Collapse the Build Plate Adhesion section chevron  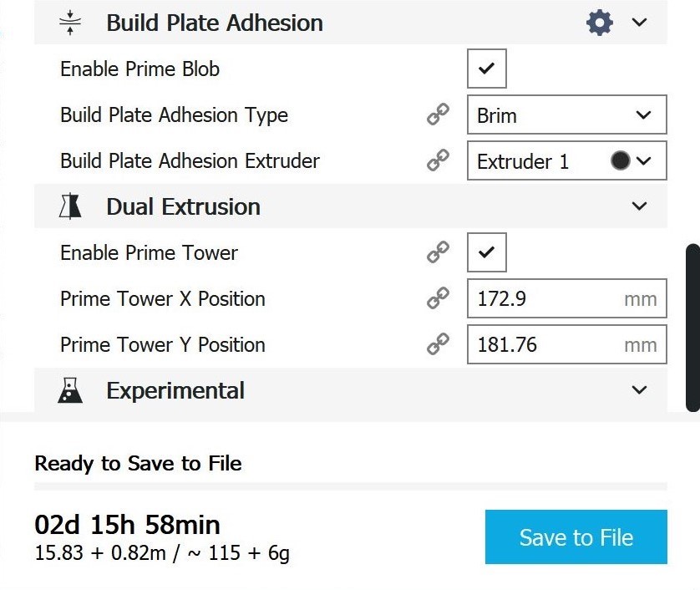[x=640, y=23]
